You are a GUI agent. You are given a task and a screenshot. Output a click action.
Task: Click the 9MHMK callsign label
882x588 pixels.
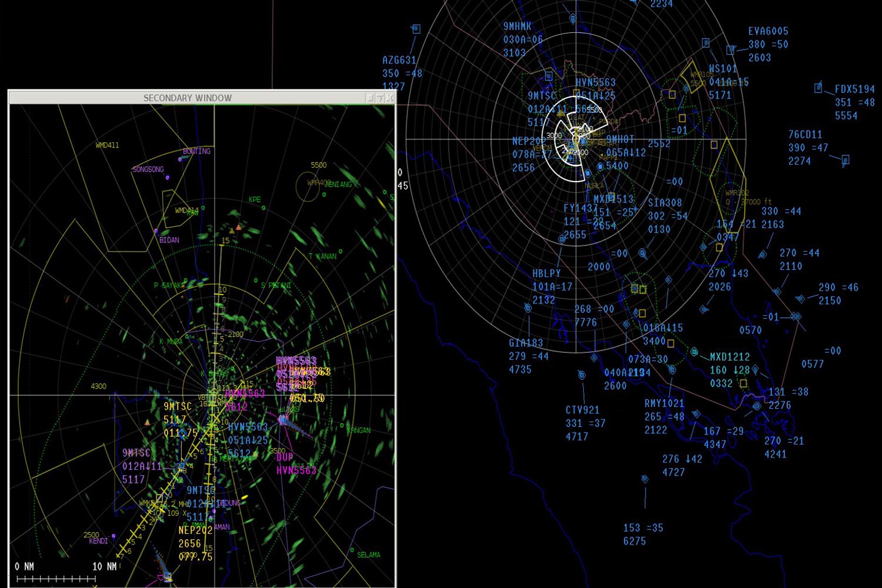point(517,26)
